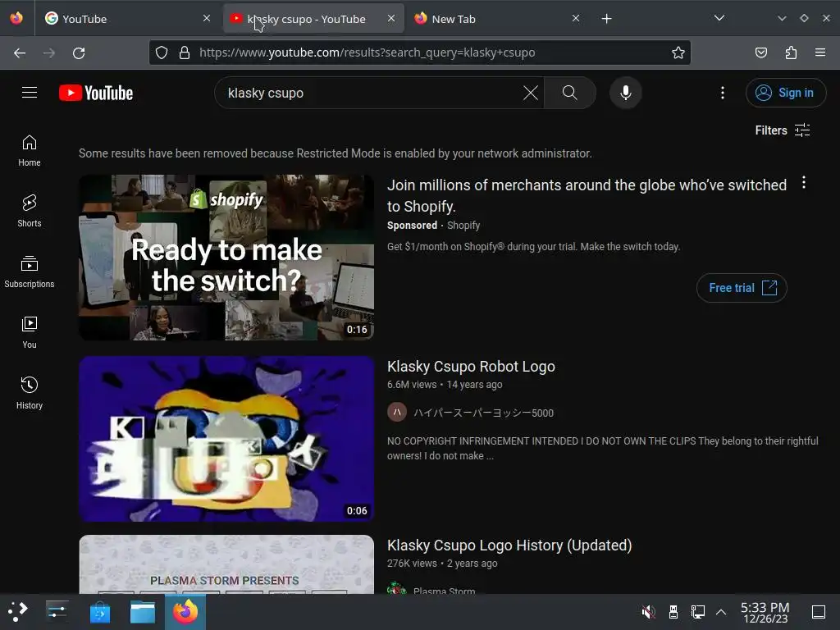Open the Firefox extensions menu

[791, 52]
